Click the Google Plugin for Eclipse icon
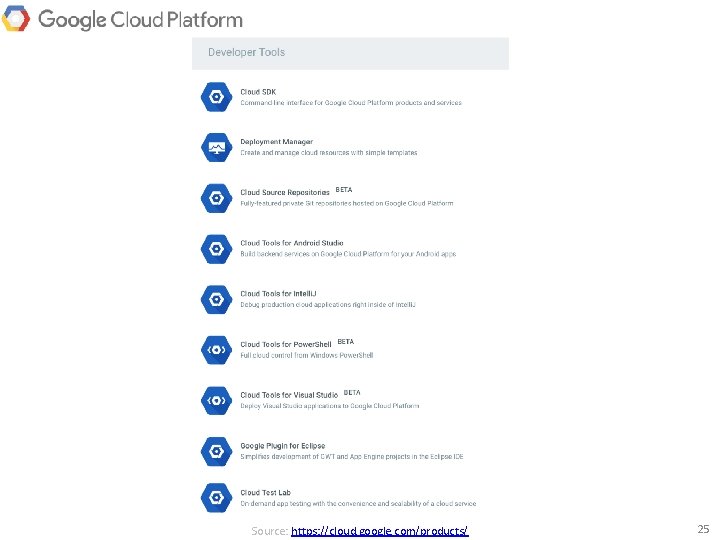This screenshot has width=720, height=540. pos(216,451)
